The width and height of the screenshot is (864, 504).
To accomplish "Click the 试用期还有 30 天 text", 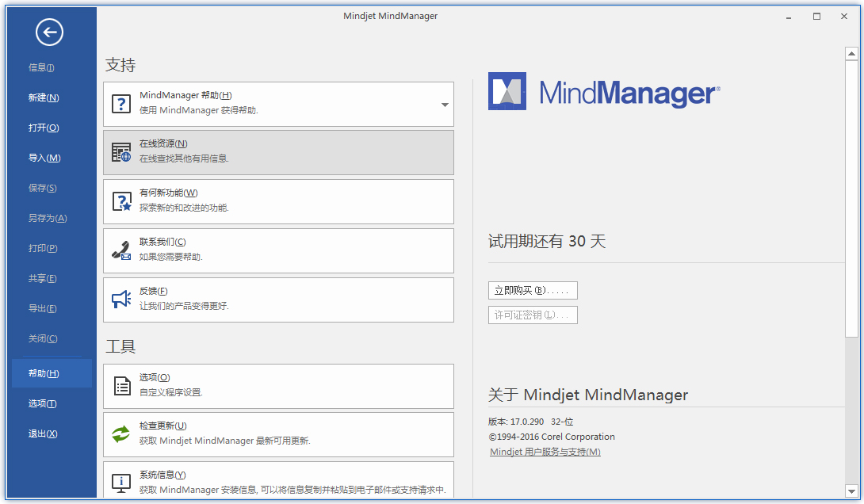I will 547,241.
